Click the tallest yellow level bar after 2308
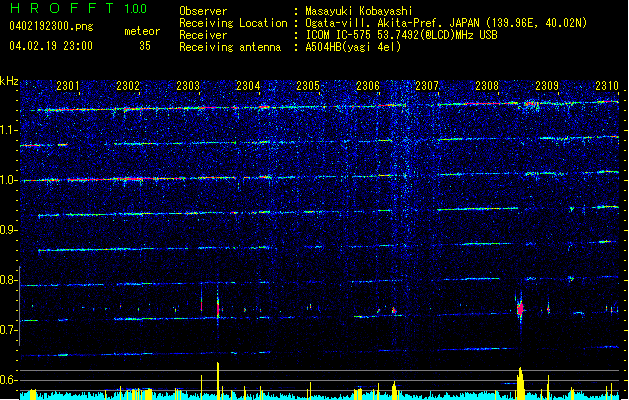The image size is (629, 400). pyautogui.click(x=520, y=383)
